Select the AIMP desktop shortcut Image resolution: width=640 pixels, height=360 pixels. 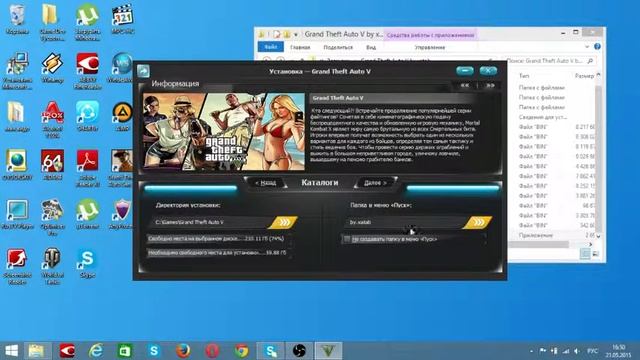[122, 117]
